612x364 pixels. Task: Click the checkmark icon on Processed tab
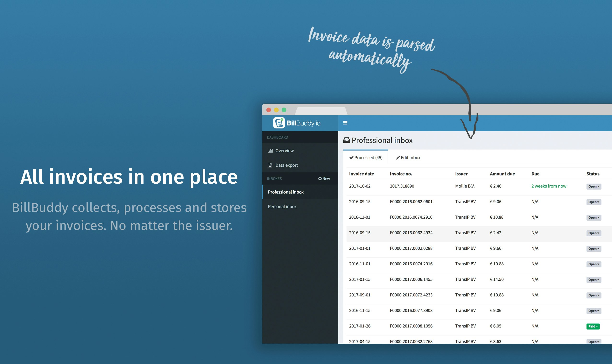(351, 158)
